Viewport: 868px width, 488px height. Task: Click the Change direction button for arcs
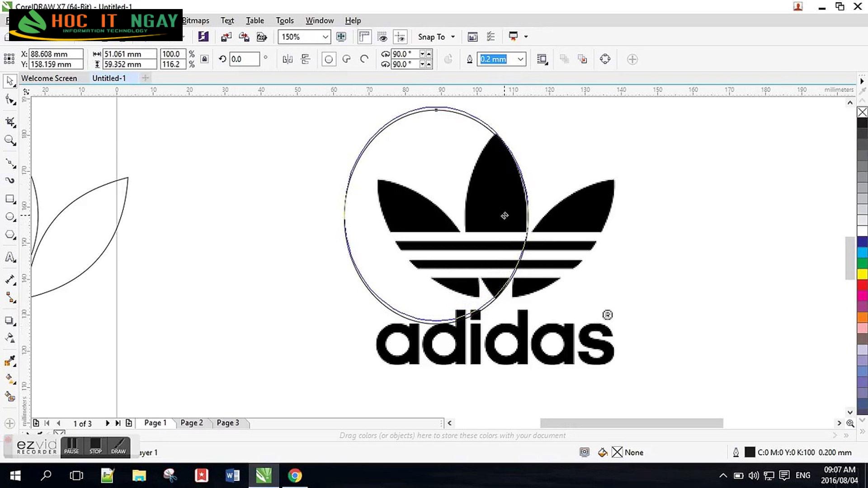point(448,59)
